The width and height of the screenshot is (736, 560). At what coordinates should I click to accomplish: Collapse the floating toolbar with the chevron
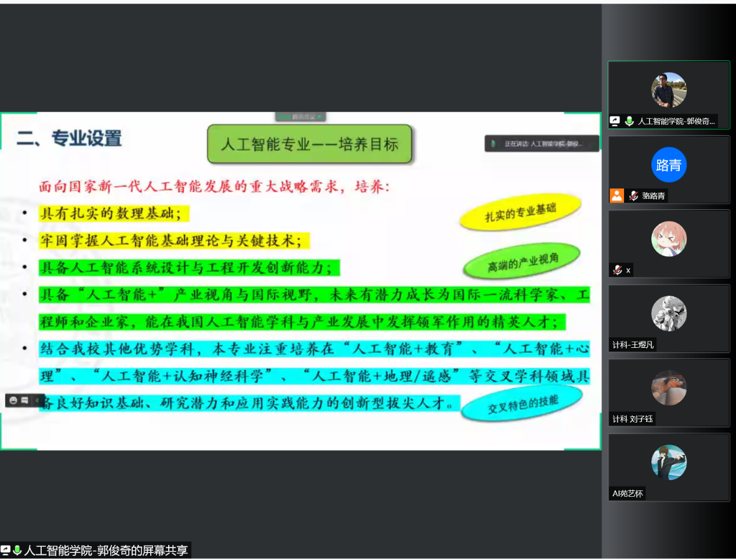(x=37, y=399)
